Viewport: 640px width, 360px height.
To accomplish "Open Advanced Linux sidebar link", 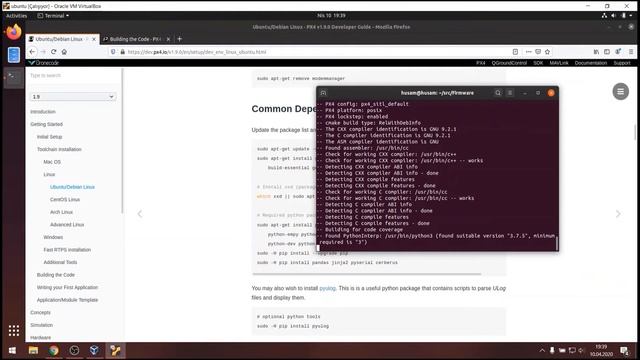I will point(67,225).
